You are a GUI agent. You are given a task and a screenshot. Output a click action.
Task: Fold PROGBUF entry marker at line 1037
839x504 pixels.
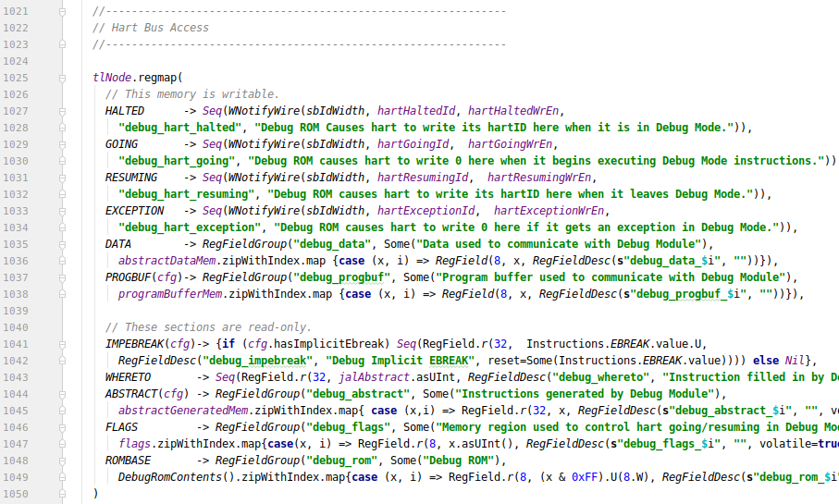[62, 277]
